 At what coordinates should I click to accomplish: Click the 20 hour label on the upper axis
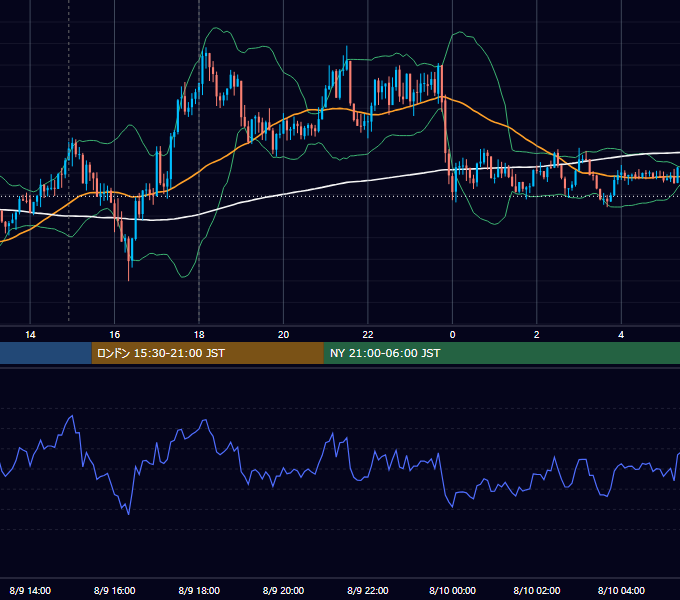(x=283, y=335)
